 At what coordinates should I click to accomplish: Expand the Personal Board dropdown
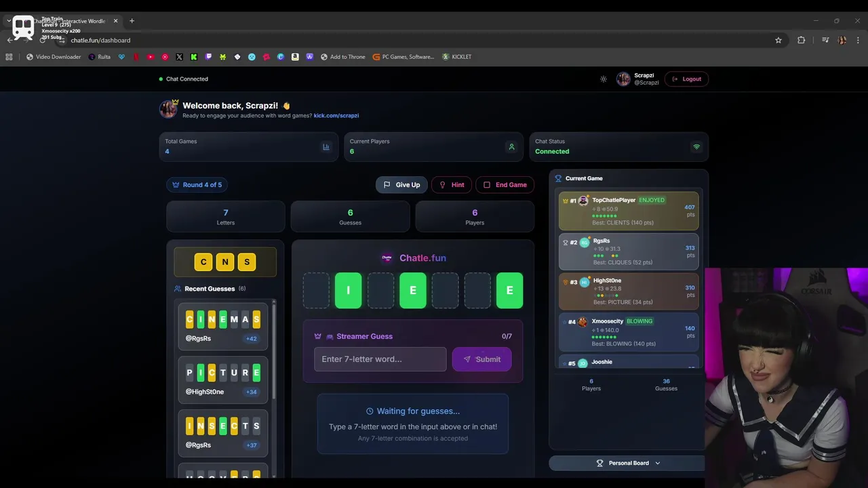click(627, 463)
